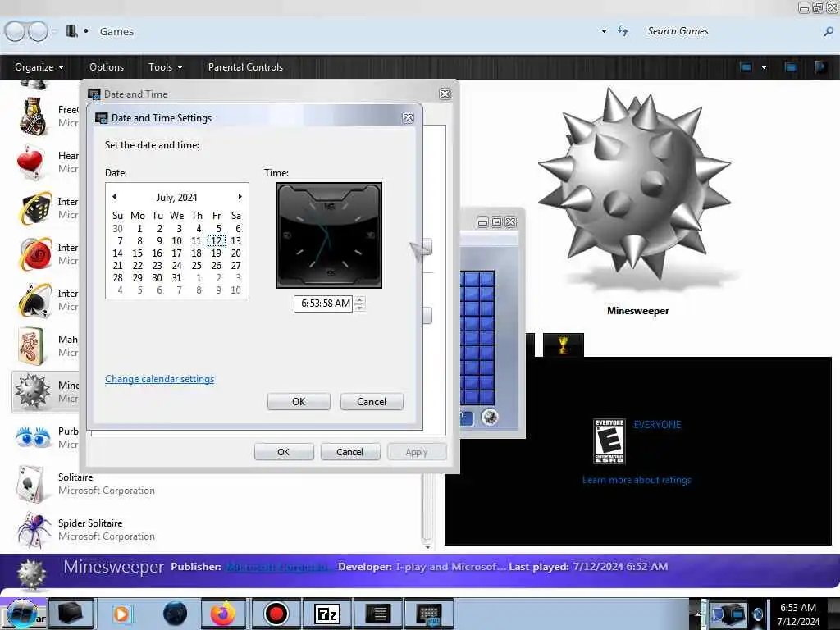Click the analog clock display

pyautogui.click(x=328, y=235)
